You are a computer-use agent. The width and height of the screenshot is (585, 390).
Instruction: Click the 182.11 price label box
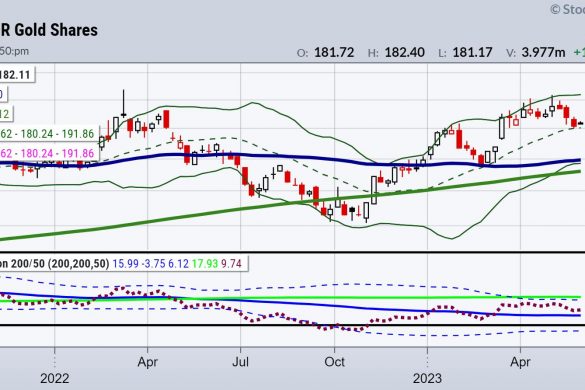pyautogui.click(x=17, y=75)
